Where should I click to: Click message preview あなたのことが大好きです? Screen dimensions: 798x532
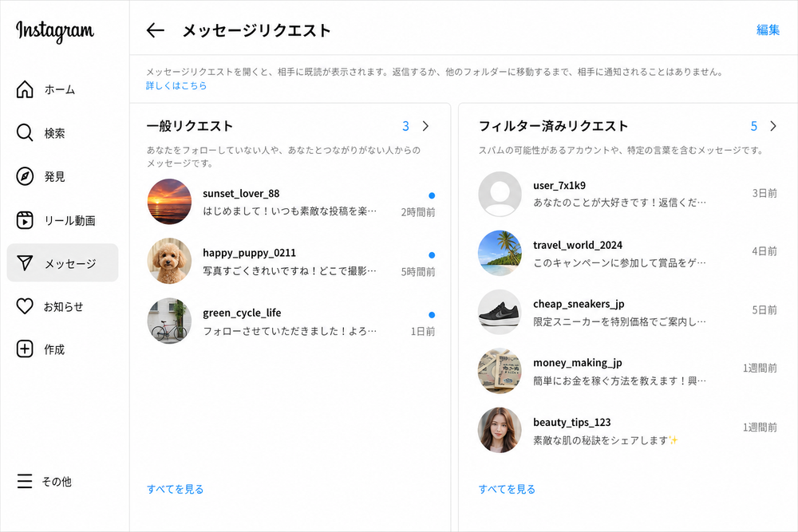(x=619, y=203)
